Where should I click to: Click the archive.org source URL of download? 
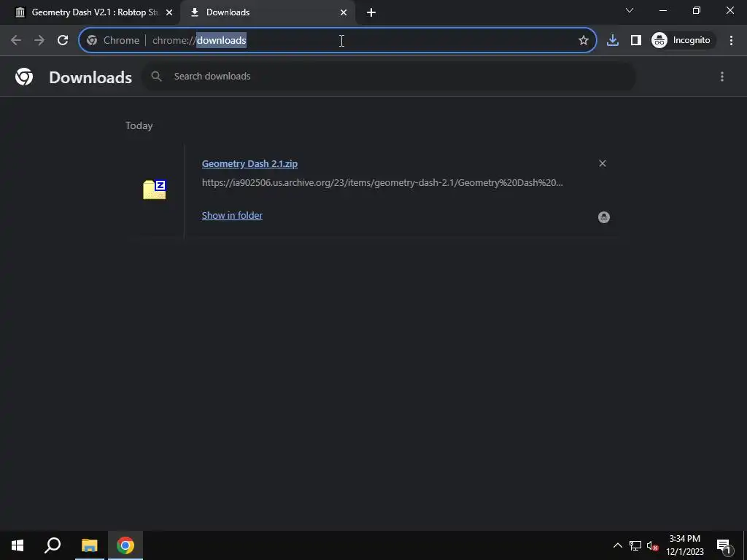pos(382,183)
